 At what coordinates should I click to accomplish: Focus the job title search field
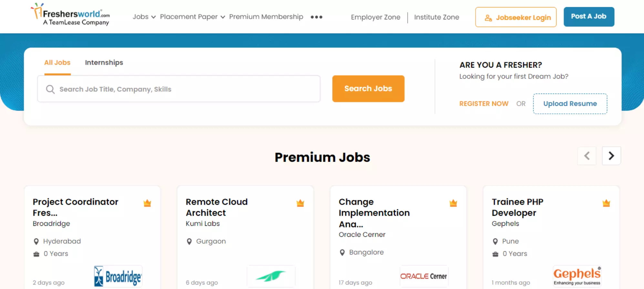(x=179, y=89)
